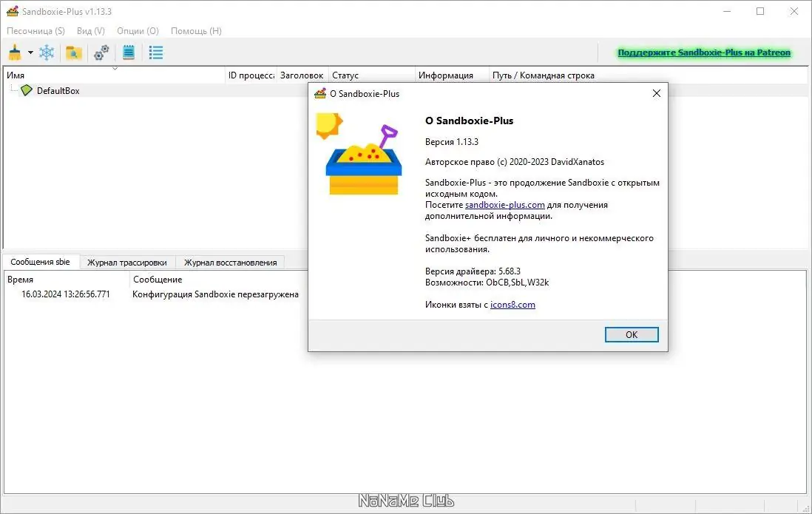
Task: Close the О Sandboxie-Plus dialog
Action: (x=656, y=93)
